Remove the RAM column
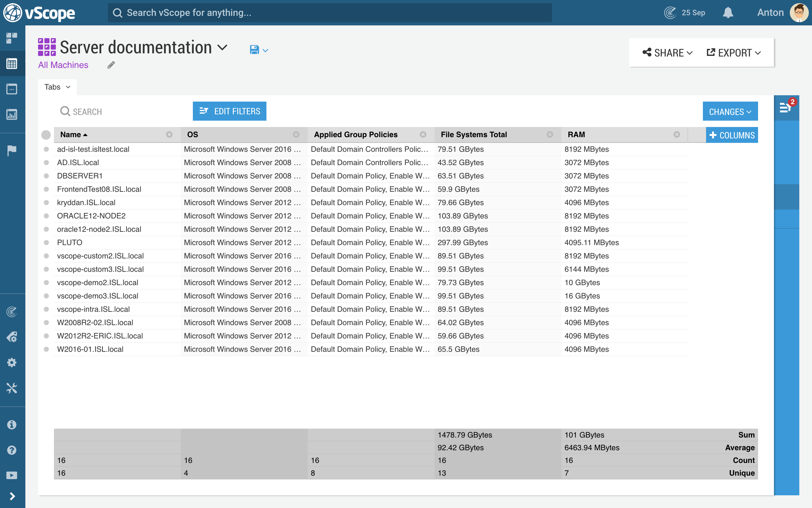Image resolution: width=812 pixels, height=508 pixels. (677, 134)
